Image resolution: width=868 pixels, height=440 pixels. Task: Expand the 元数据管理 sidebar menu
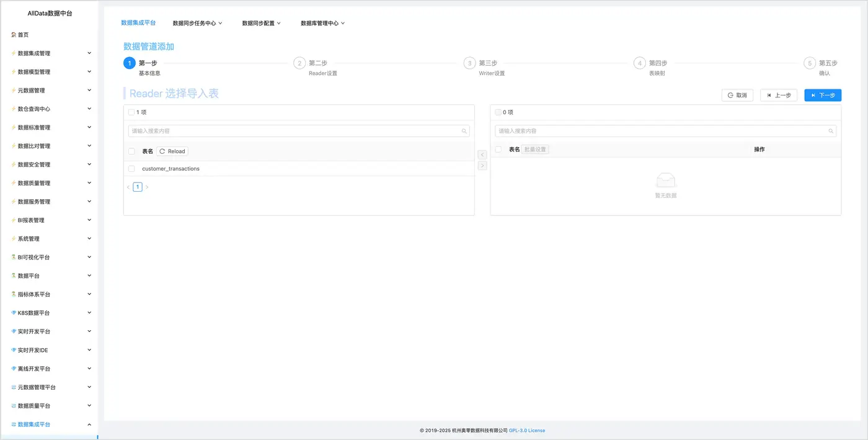(89, 91)
